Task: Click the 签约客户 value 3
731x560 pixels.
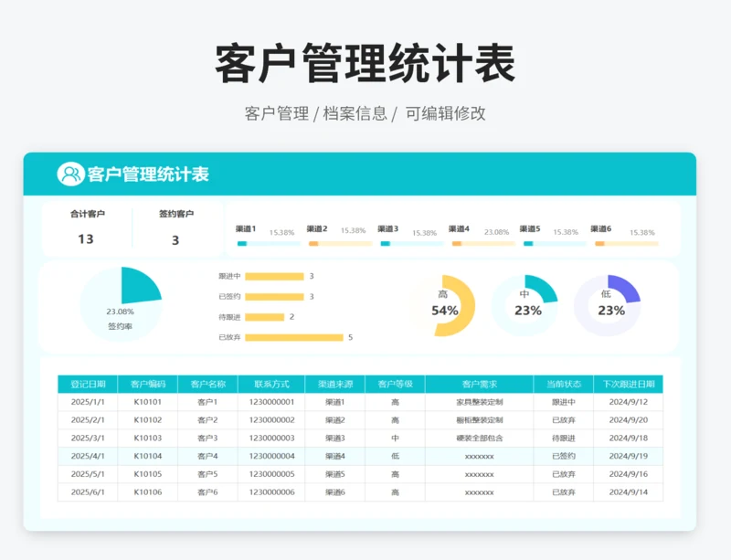Action: [175, 240]
